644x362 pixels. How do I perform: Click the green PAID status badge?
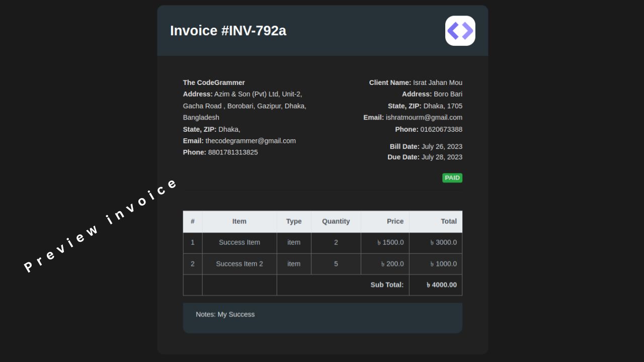(x=452, y=178)
